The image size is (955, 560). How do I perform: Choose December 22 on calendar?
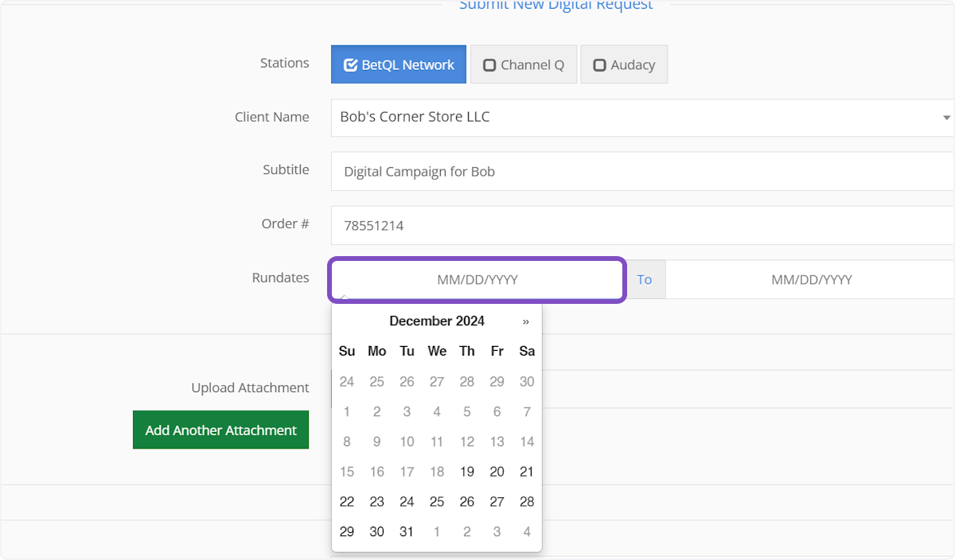tap(347, 502)
